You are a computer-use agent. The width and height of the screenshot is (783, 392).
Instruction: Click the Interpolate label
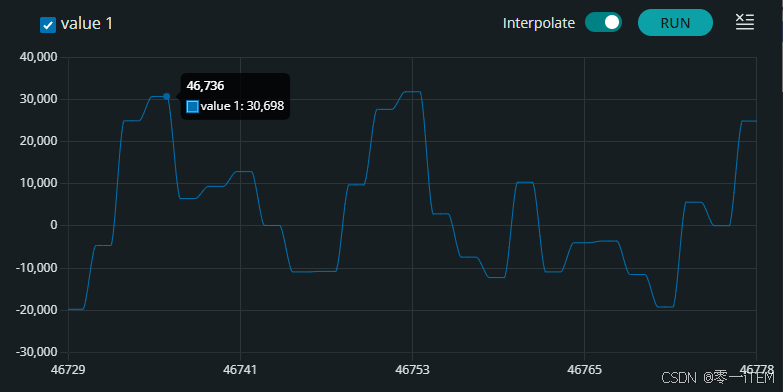click(539, 23)
